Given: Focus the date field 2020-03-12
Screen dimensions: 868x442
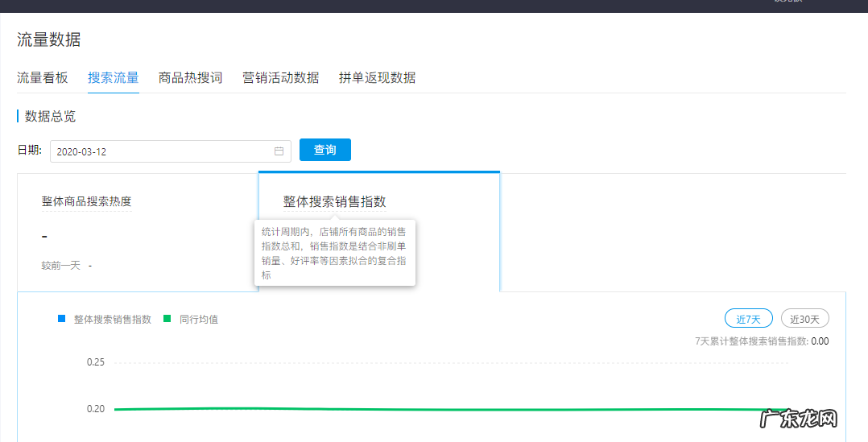Looking at the screenshot, I should (x=171, y=151).
